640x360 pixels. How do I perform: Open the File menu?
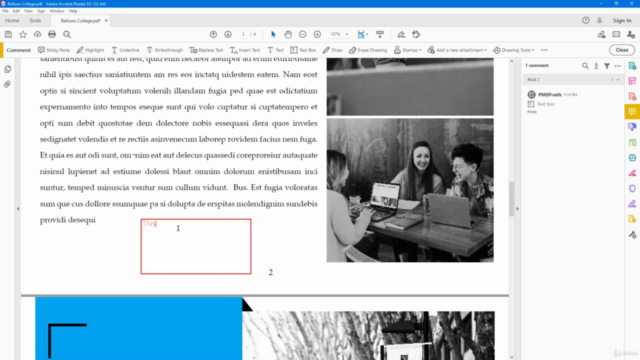[x=5, y=11]
